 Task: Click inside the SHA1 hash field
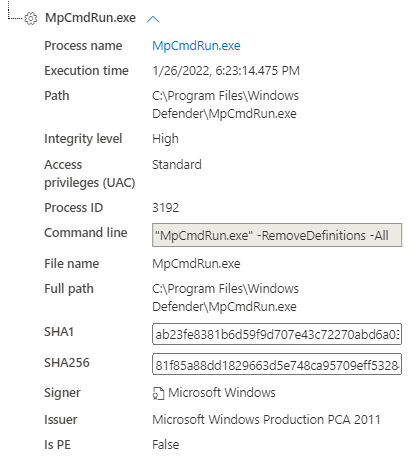click(x=277, y=334)
